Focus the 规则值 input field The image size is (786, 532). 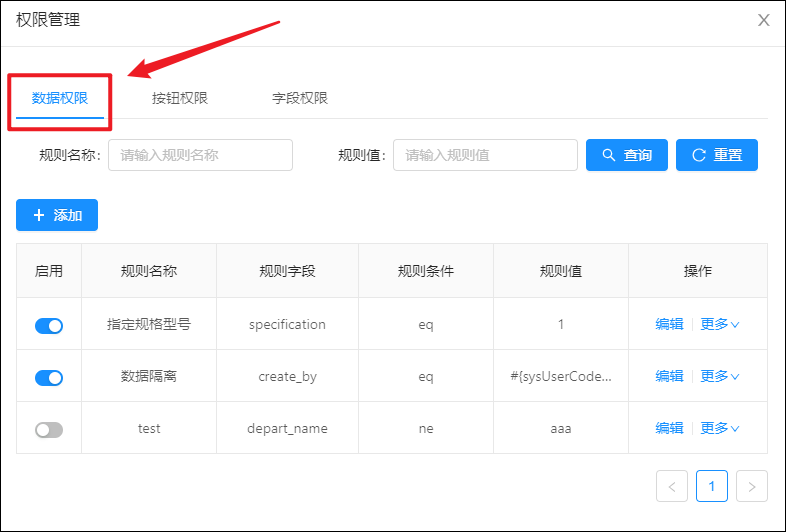click(x=485, y=155)
